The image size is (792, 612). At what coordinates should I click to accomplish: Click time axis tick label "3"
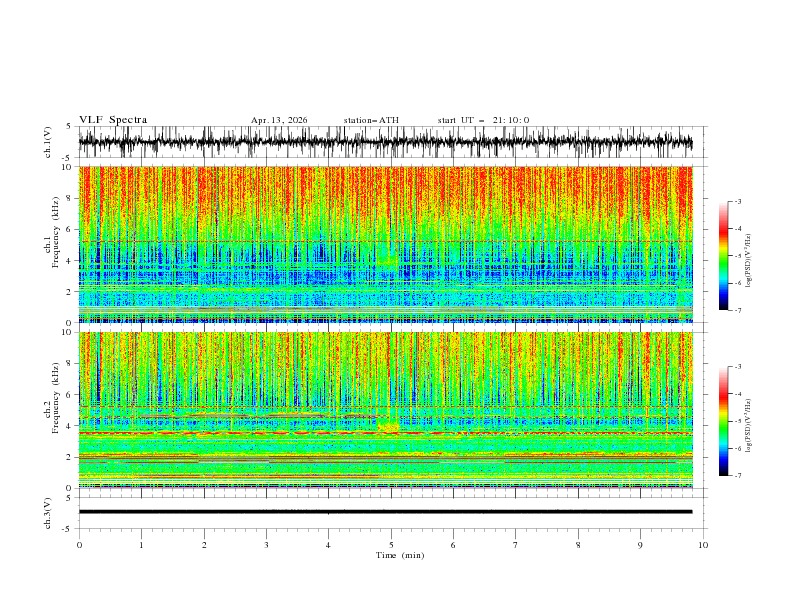(266, 545)
